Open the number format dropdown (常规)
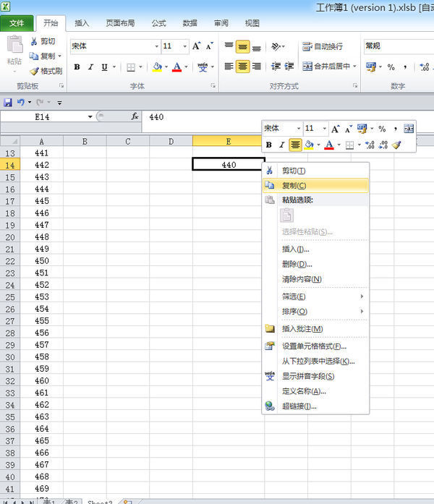This screenshot has height=504, width=434. (x=398, y=46)
